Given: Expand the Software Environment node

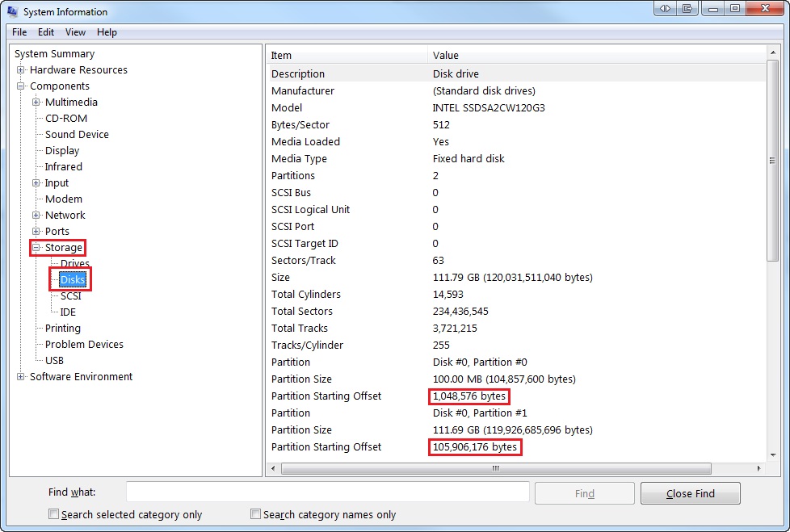Looking at the screenshot, I should coord(21,376).
